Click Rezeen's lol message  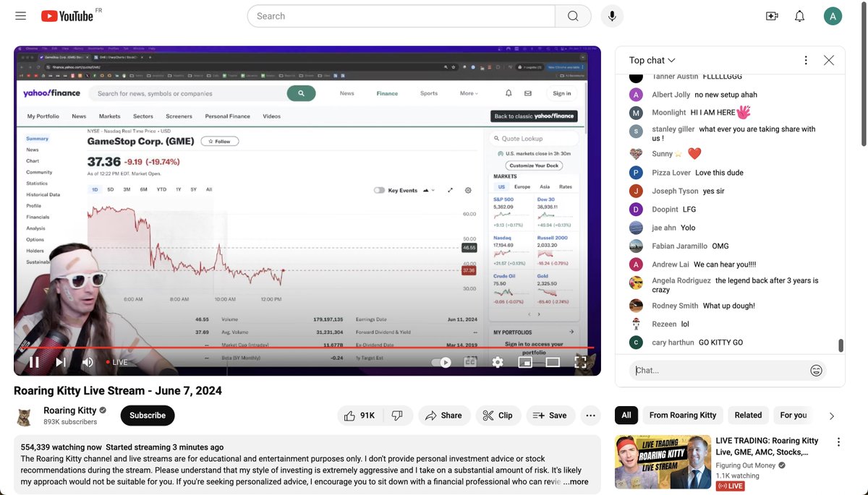point(685,324)
